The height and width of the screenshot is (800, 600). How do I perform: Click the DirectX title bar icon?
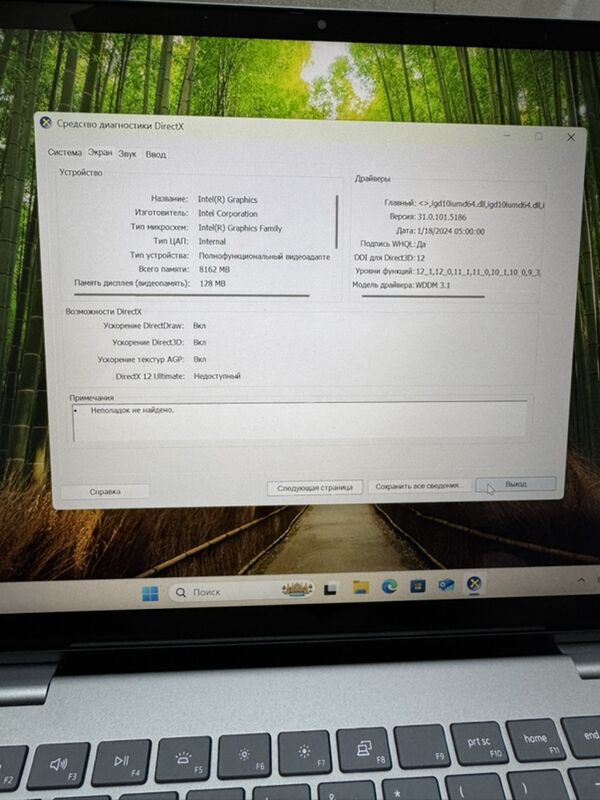pos(46,123)
